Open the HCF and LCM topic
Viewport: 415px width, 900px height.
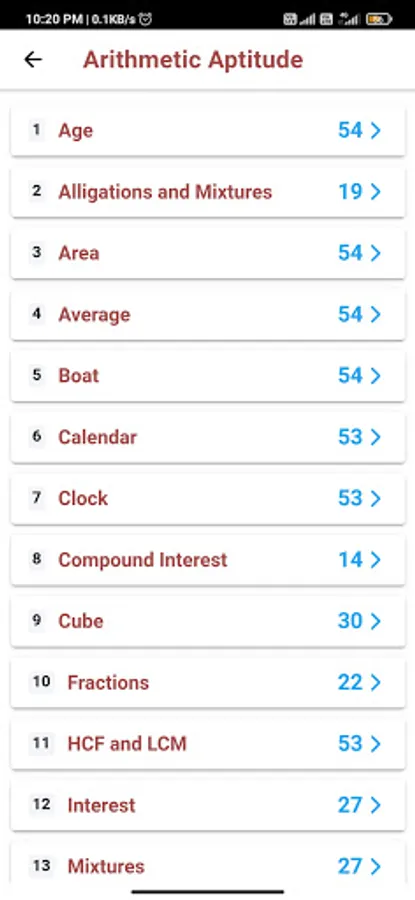coord(208,744)
